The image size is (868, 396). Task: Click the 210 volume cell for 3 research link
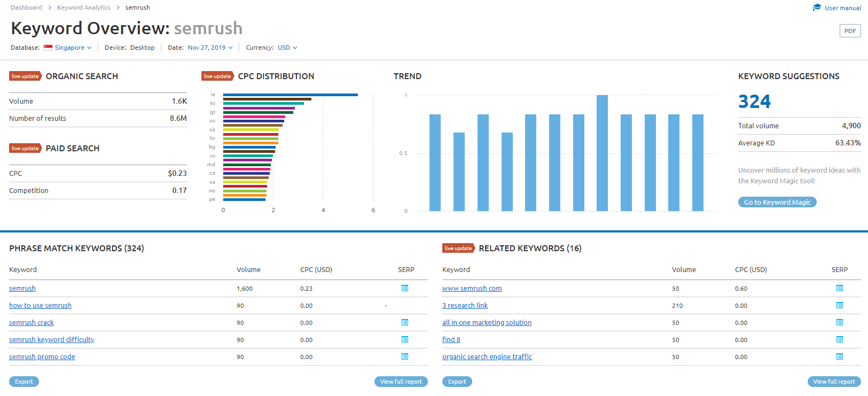[677, 306]
